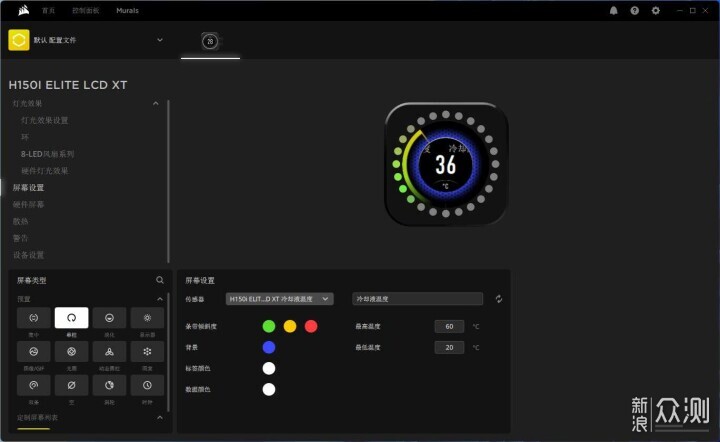
Task: Choose the smiley-face style screen preset
Action: 109,318
